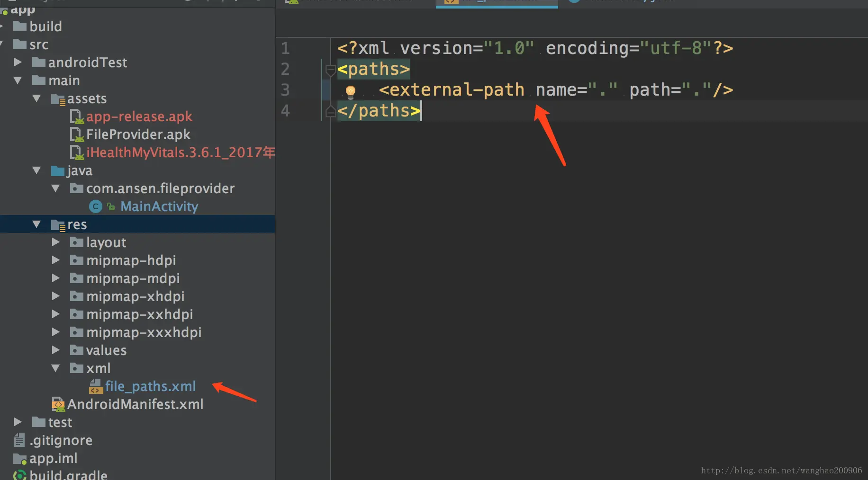Click the xml folder icon
Viewport: 868px width, 480px height.
pyautogui.click(x=76, y=368)
